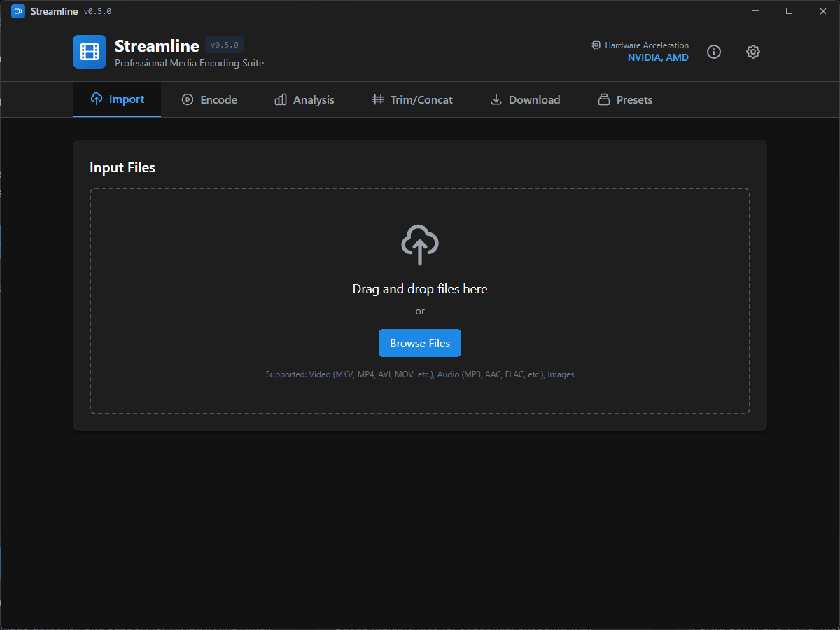Image resolution: width=840 pixels, height=630 pixels.
Task: Click the "Drag and drop files here" text
Action: pos(420,289)
